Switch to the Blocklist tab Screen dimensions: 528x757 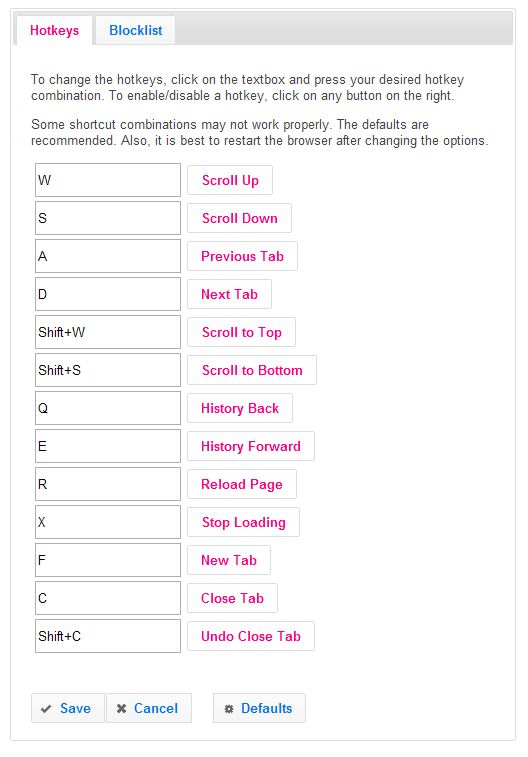[136, 30]
